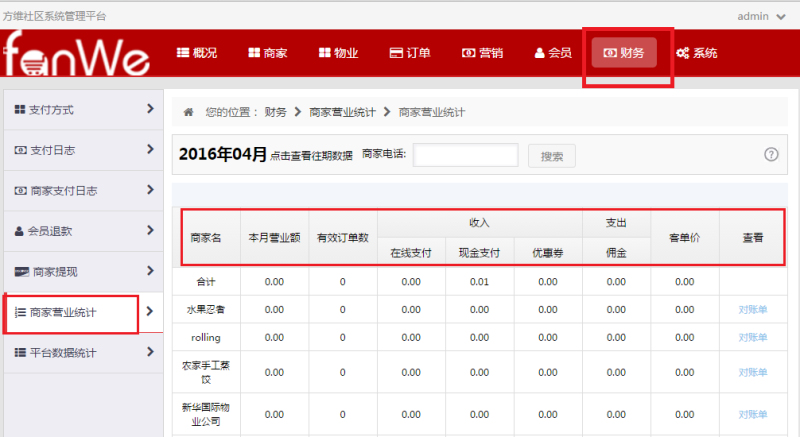Click the home icon in breadcrumb
Image resolution: width=800 pixels, height=437 pixels.
click(x=188, y=113)
